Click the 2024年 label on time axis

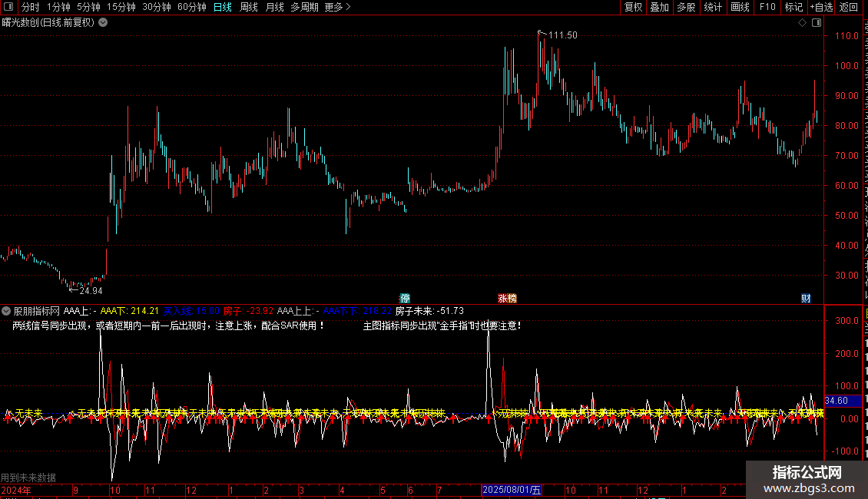coord(16,490)
